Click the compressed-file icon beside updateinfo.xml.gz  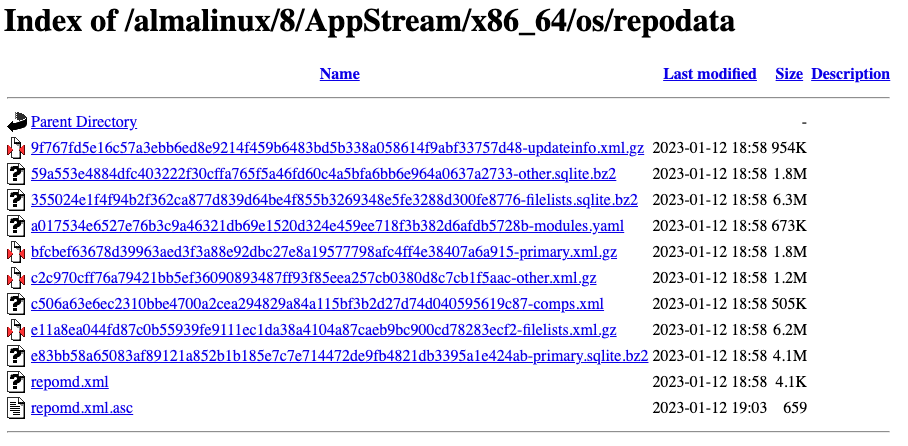click(x=17, y=148)
